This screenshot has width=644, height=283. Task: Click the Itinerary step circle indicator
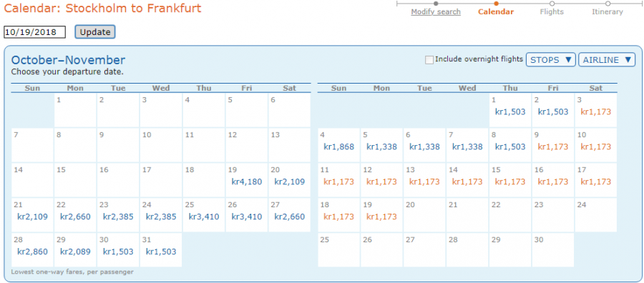[x=608, y=4]
